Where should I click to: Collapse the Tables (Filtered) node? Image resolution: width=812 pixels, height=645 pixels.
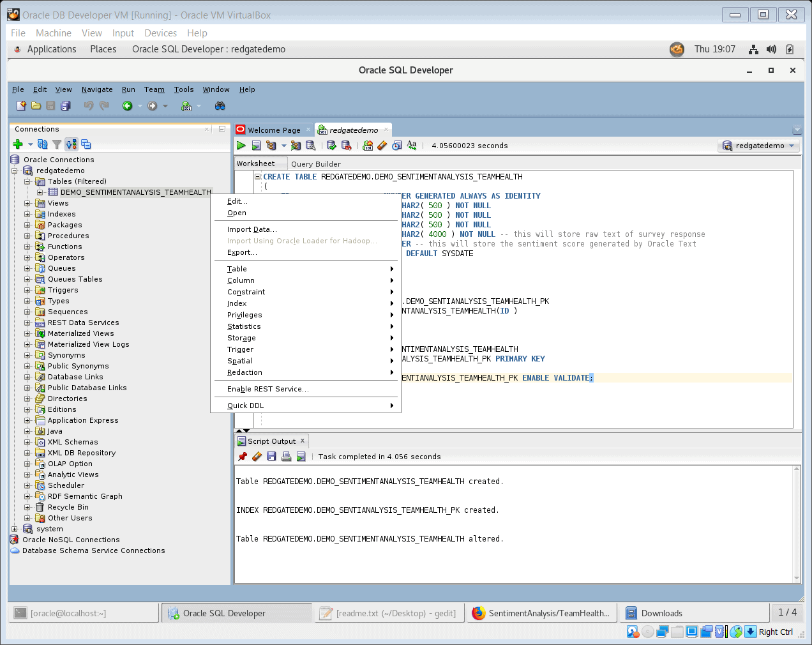(27, 181)
